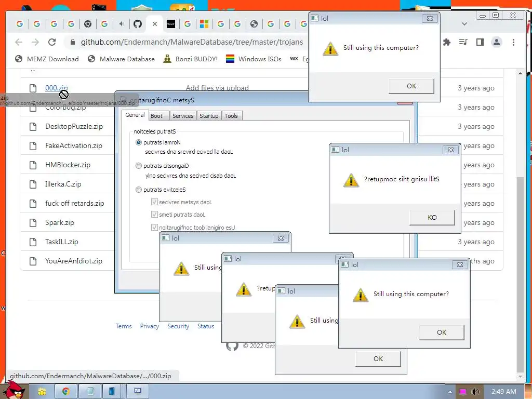The width and height of the screenshot is (532, 399).
Task: Click file icon beside Illerka.C.zip
Action: tap(33, 184)
